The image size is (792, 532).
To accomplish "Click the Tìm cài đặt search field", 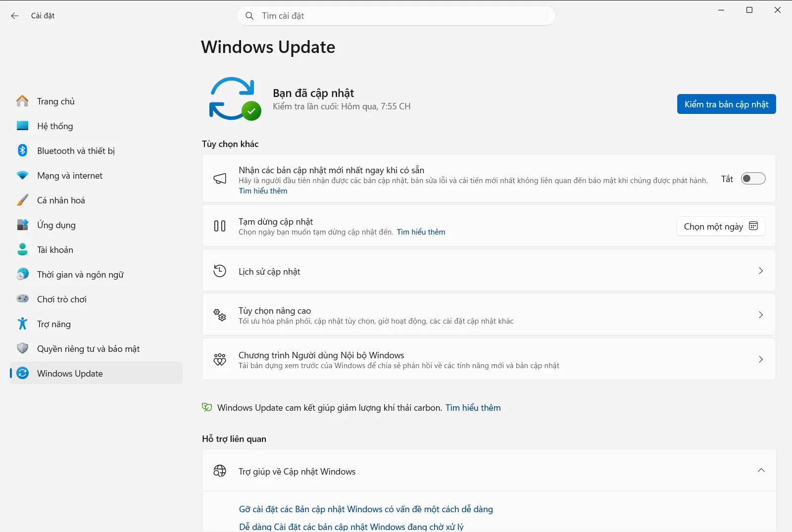I will coord(396,16).
